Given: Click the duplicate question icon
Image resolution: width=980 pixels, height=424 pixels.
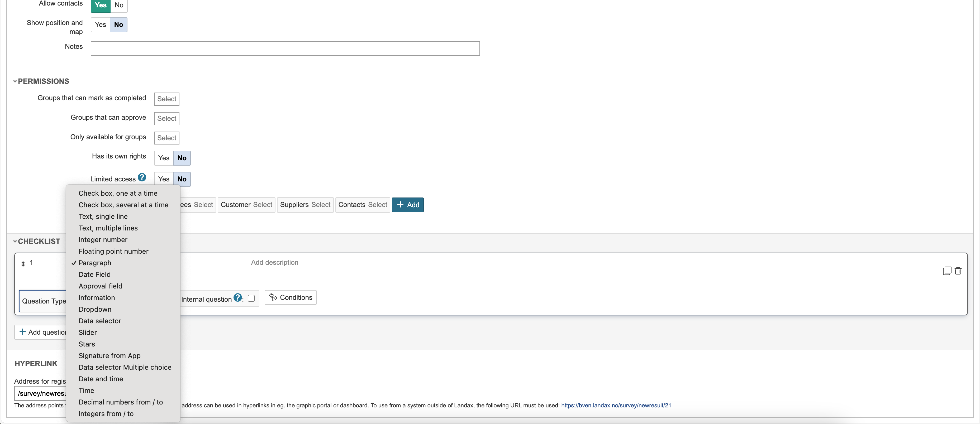Looking at the screenshot, I should (947, 271).
